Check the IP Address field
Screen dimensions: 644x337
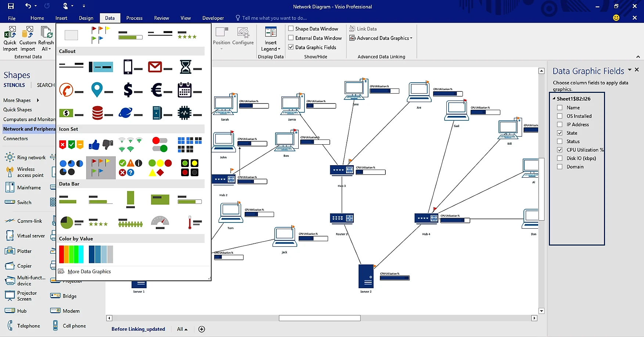point(560,124)
